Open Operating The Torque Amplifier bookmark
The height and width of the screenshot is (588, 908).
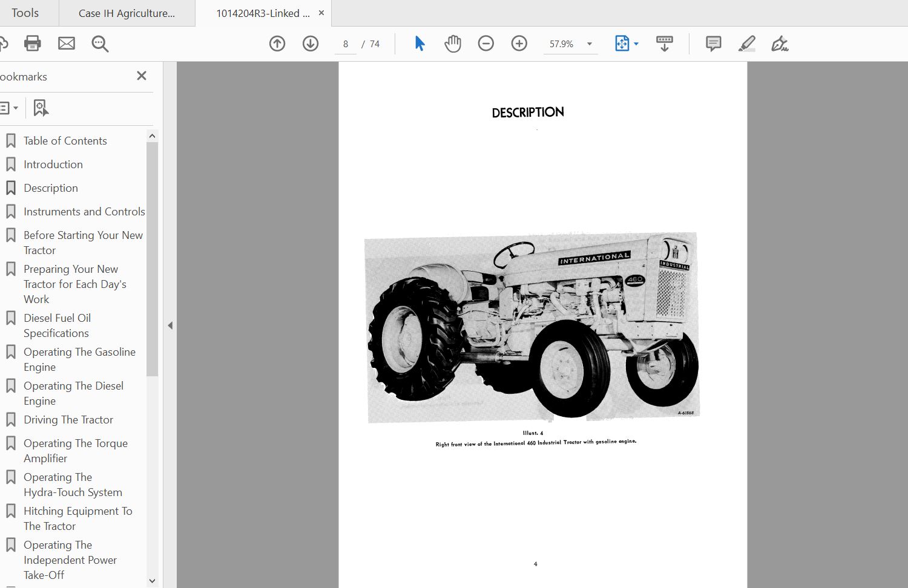pos(76,451)
